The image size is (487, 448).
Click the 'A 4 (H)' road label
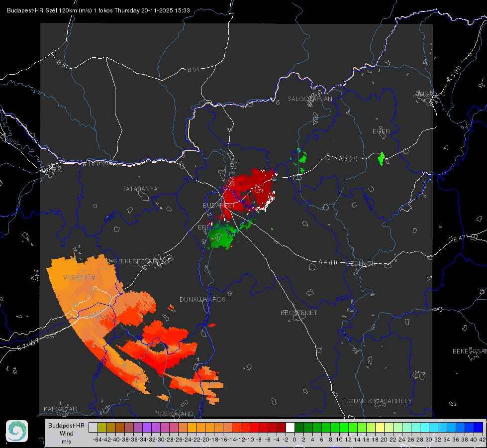point(328,262)
